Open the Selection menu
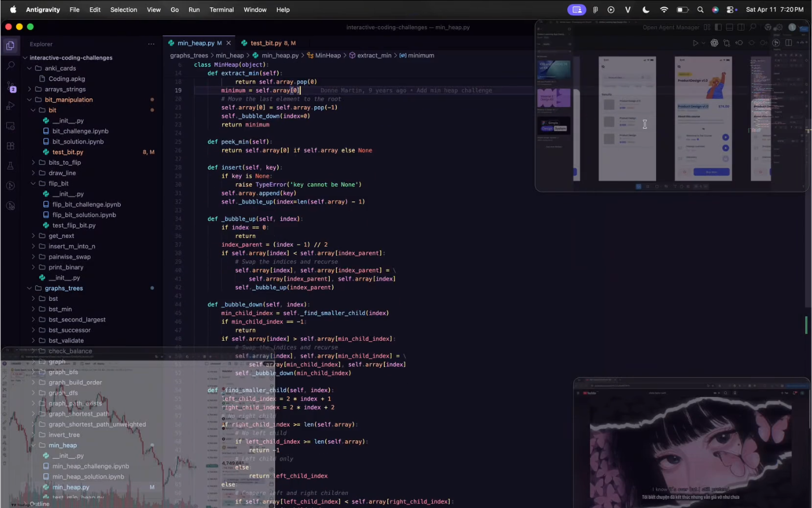This screenshot has width=812, height=508. pyautogui.click(x=123, y=10)
